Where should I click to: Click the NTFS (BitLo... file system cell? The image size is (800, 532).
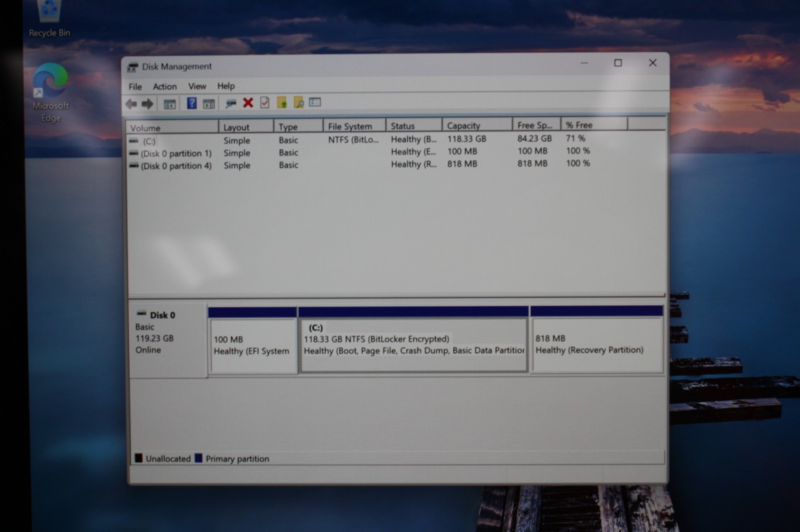tap(353, 139)
